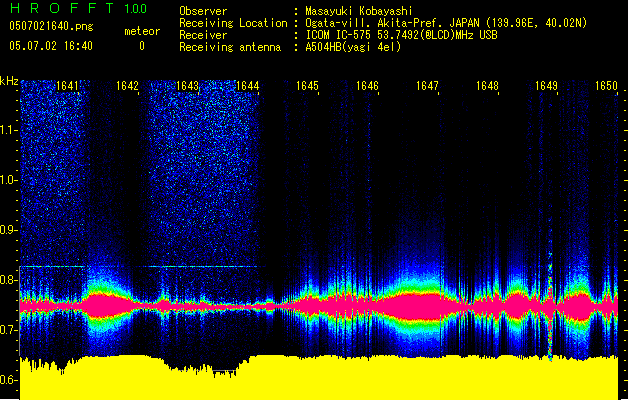Click the 1647 time marker

[x=427, y=86]
